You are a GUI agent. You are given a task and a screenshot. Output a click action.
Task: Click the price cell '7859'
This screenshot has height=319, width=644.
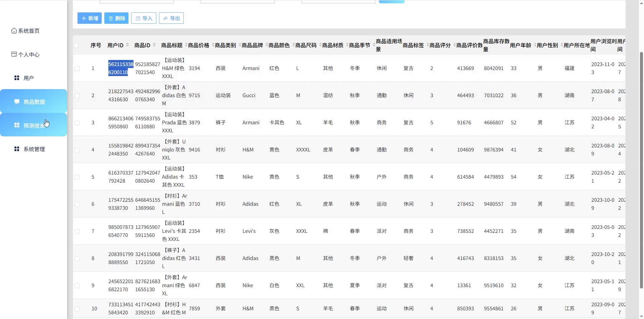pos(194,309)
